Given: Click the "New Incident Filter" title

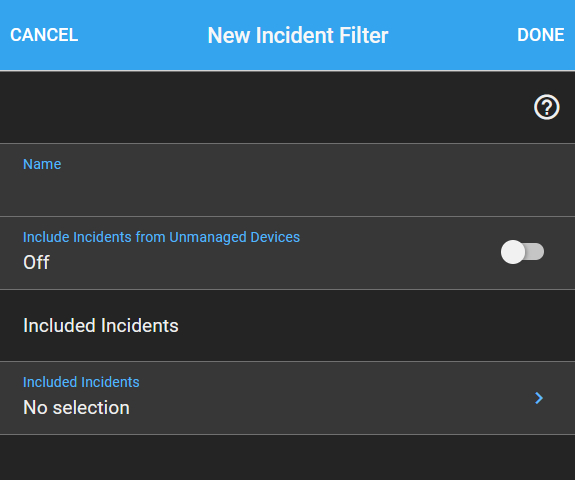Looking at the screenshot, I should point(298,35).
